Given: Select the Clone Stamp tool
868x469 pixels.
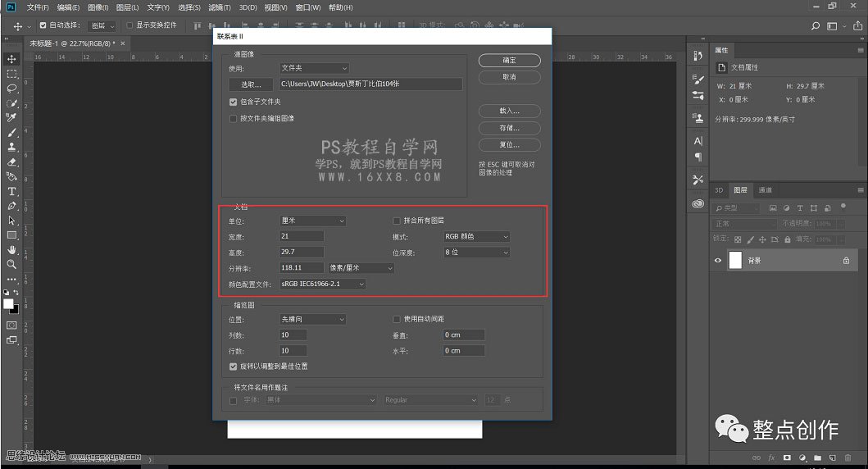Looking at the screenshot, I should pos(11,147).
